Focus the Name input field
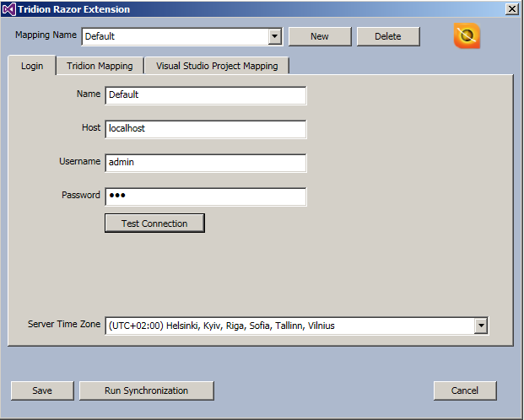The image size is (524, 420). (206, 95)
